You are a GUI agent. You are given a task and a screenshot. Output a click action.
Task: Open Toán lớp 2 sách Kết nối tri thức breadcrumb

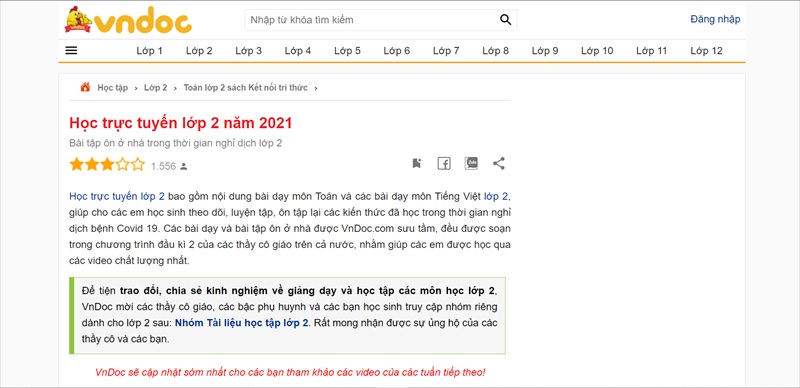(245, 88)
